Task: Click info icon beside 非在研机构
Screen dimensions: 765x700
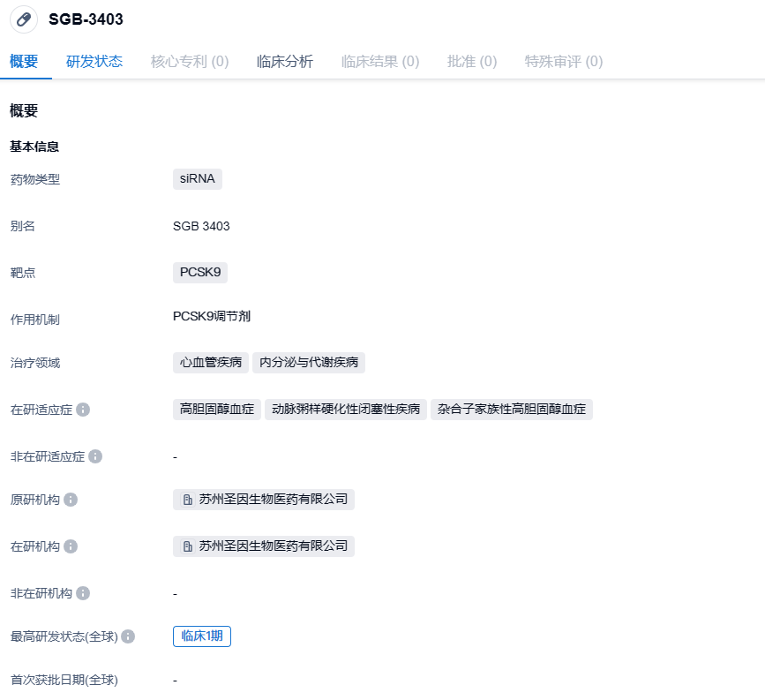Action: pyautogui.click(x=83, y=593)
